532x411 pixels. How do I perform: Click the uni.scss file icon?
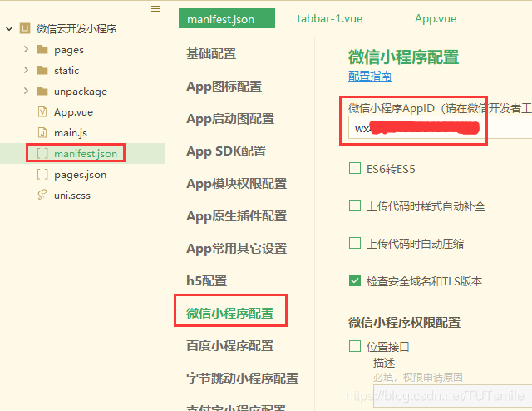coord(42,195)
